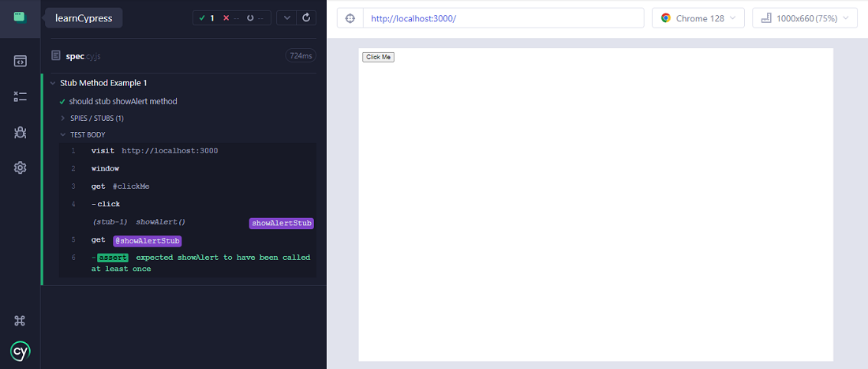Image resolution: width=868 pixels, height=369 pixels.
Task: Select the (stub-1) showAlert() log row
Action: tap(189, 222)
